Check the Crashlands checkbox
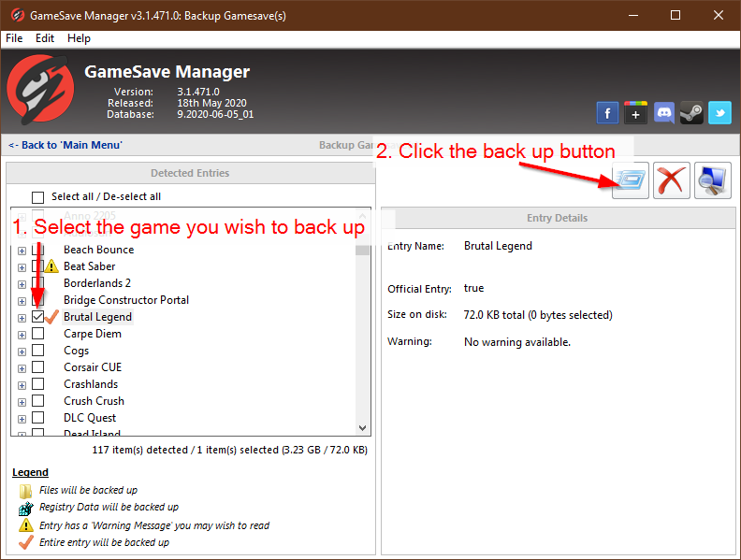 [37, 384]
